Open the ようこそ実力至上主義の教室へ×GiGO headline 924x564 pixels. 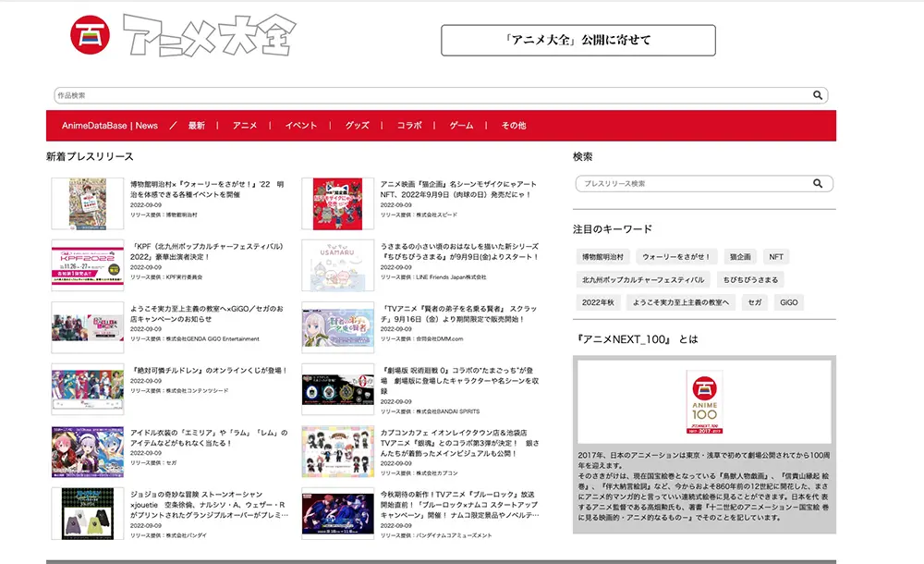pos(207,313)
